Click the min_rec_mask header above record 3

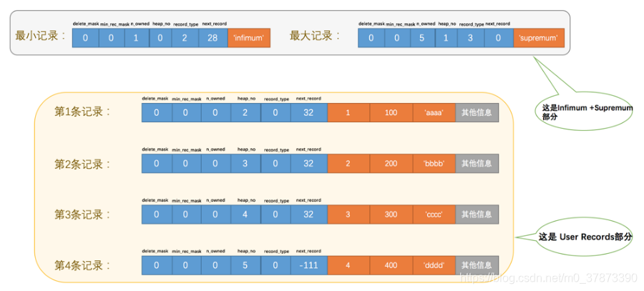(x=187, y=201)
